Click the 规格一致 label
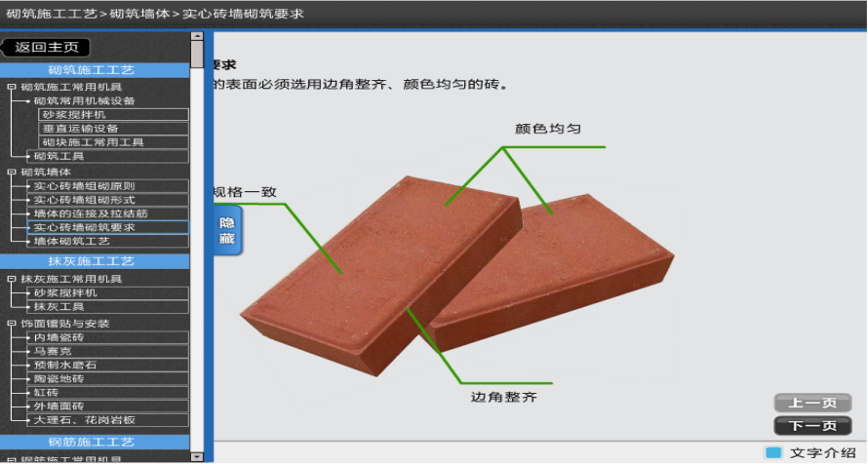 [x=245, y=192]
